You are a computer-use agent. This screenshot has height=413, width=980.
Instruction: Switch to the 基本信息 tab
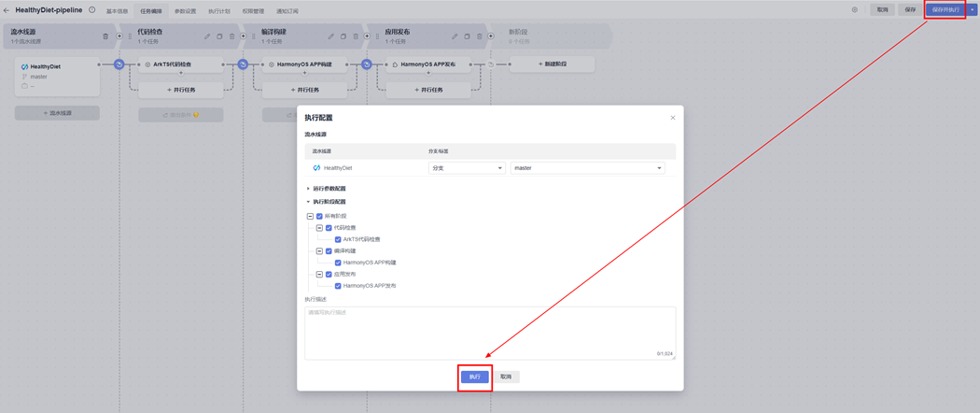coord(117,11)
